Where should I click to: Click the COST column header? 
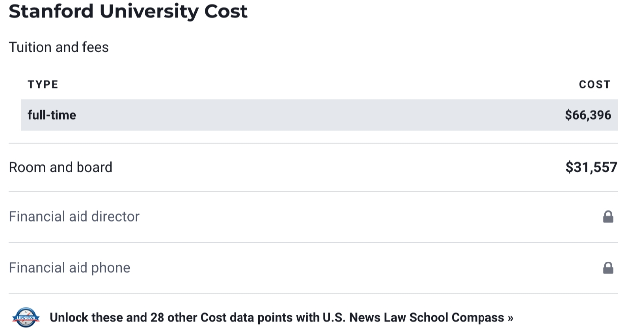594,84
